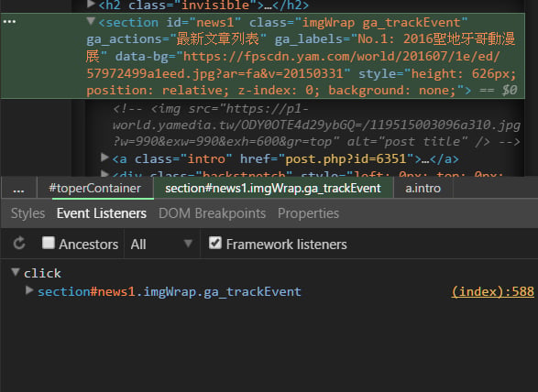Image resolution: width=538 pixels, height=392 pixels.
Task: Switch to the Styles tab
Action: (27, 213)
